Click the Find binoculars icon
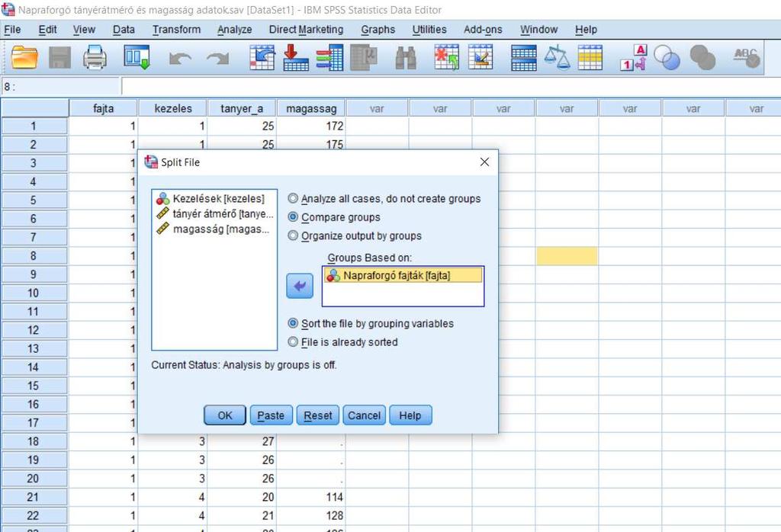 pos(406,57)
